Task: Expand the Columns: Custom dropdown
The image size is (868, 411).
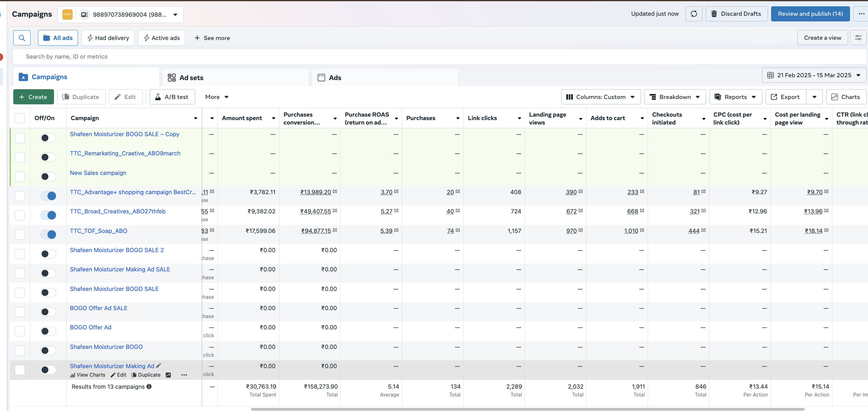Action: (x=601, y=97)
